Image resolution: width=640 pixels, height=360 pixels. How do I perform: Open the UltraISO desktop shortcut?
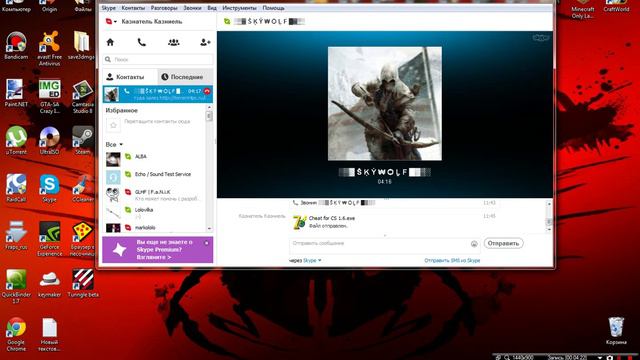[49, 141]
